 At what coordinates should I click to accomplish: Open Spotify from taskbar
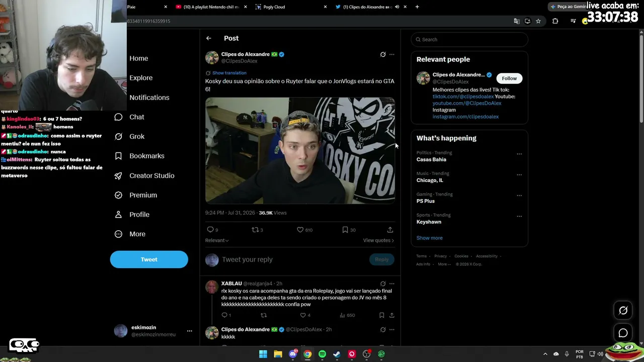(x=323, y=354)
